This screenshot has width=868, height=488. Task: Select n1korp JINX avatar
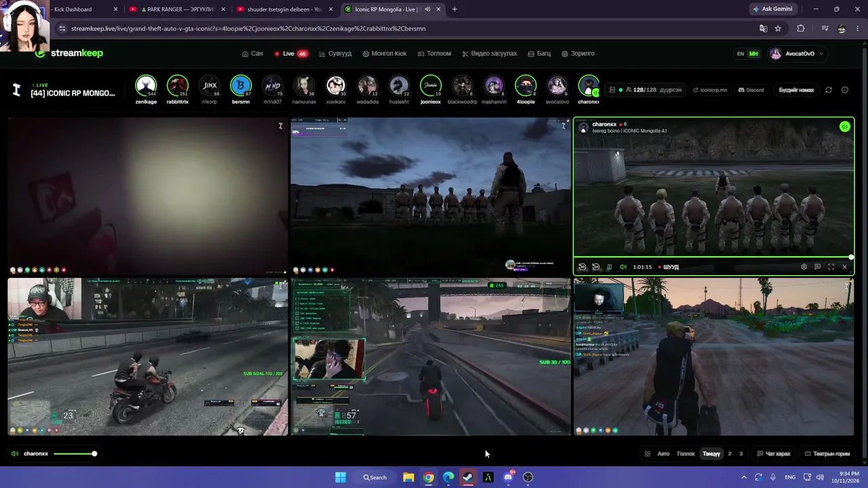[209, 86]
